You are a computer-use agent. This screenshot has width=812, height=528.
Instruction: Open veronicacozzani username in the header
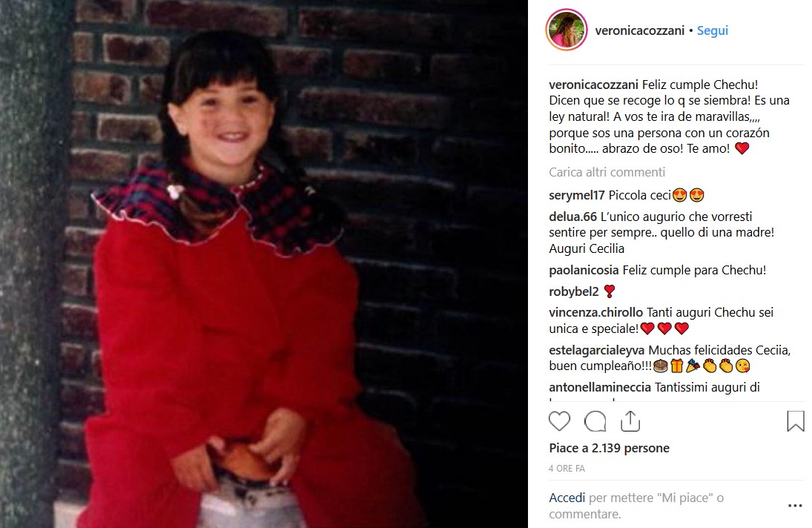tap(639, 30)
